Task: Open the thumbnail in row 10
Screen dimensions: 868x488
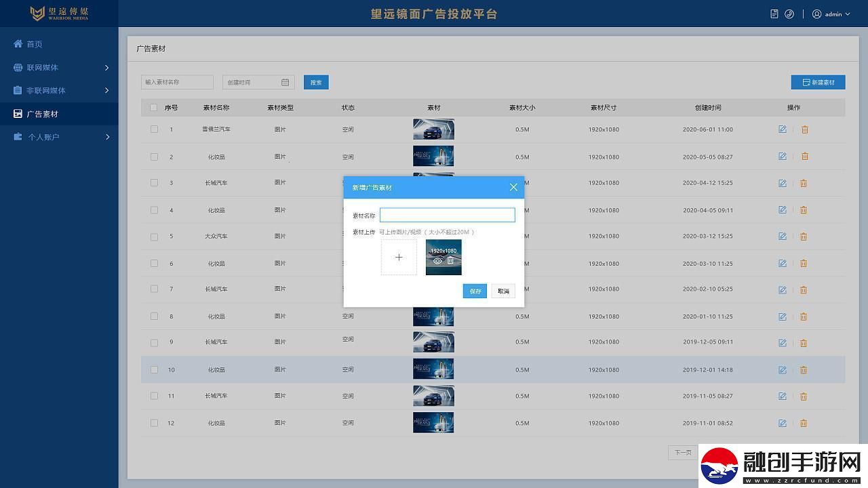Action: coord(433,369)
